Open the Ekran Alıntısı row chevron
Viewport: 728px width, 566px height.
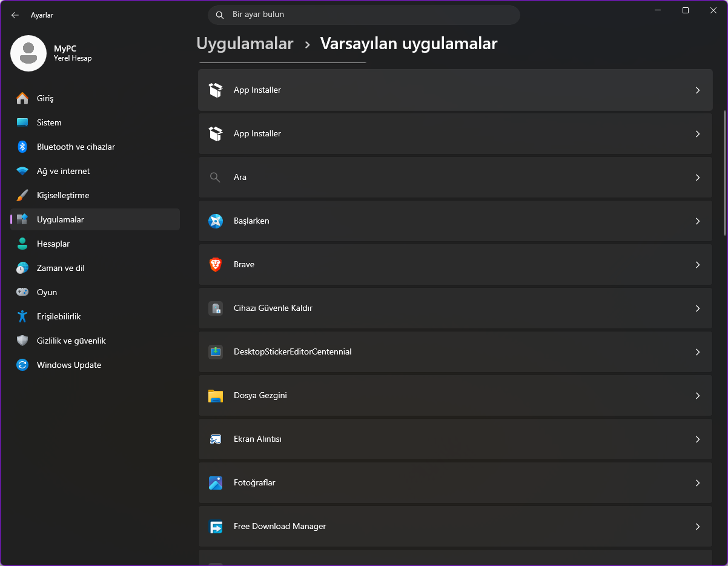click(698, 439)
